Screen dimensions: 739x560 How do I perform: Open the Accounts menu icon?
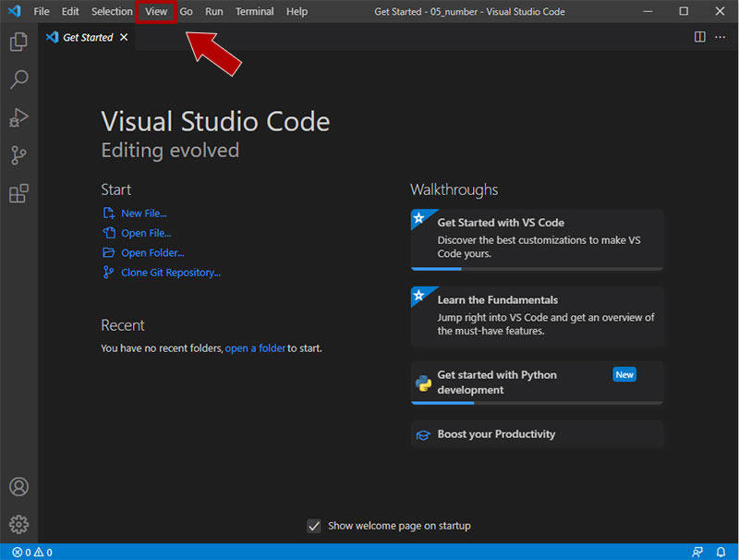click(x=18, y=486)
